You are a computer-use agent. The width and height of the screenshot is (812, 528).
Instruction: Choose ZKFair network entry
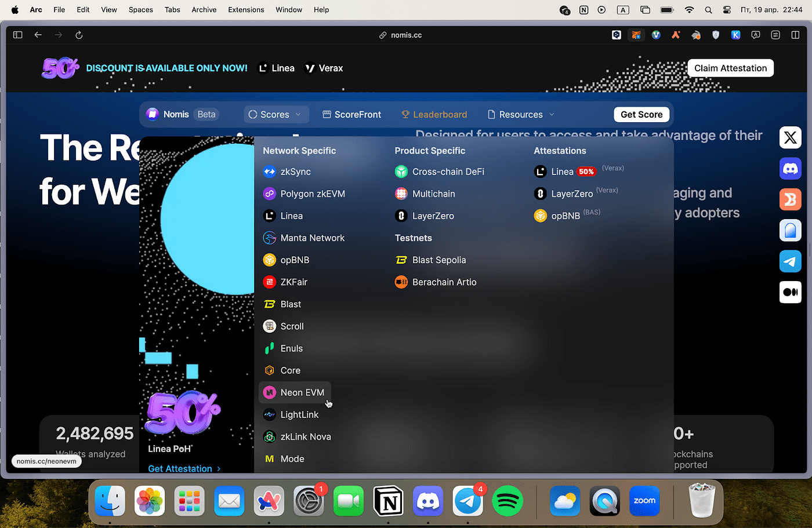pyautogui.click(x=285, y=282)
